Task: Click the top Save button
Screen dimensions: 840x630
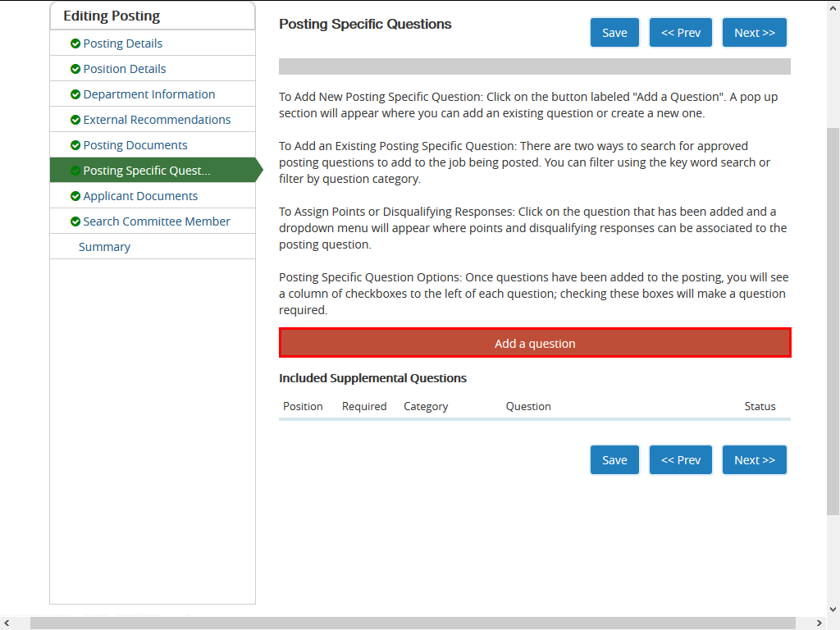Action: (614, 33)
